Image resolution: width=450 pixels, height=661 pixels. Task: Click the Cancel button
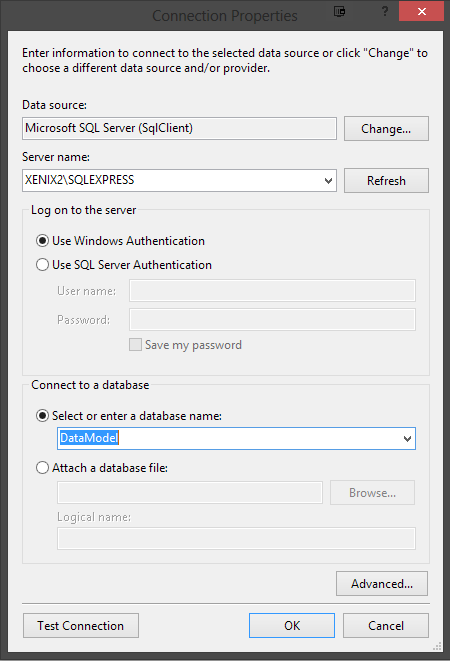pos(386,626)
